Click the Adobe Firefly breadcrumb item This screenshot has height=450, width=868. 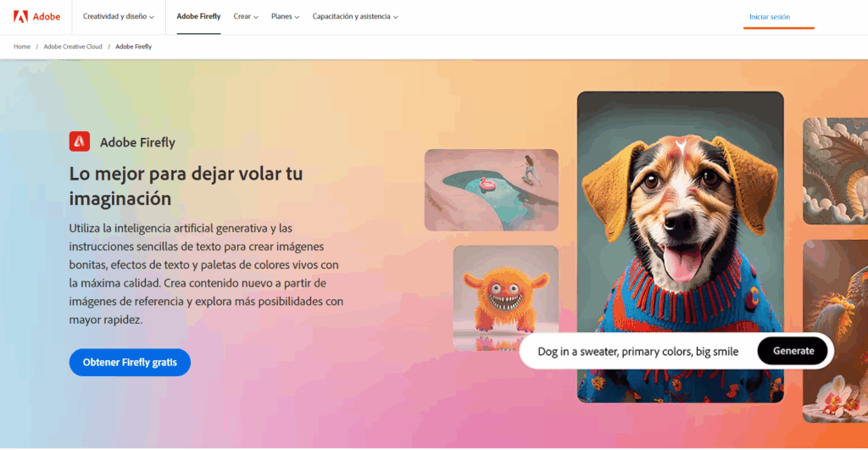pos(133,47)
